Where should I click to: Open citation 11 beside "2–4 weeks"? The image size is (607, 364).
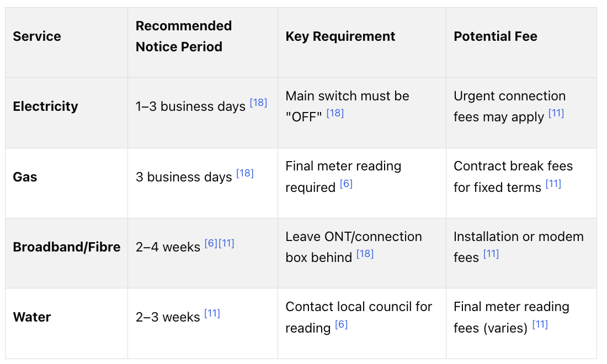227,244
